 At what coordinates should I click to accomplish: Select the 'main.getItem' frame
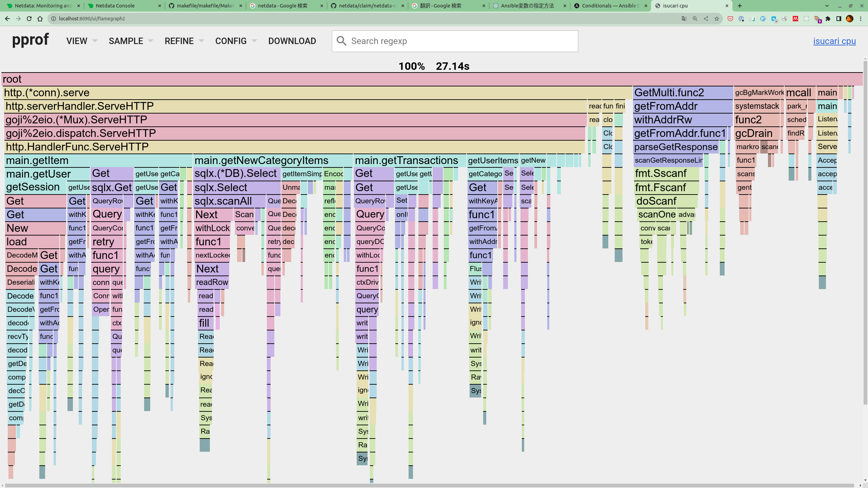(x=99, y=160)
